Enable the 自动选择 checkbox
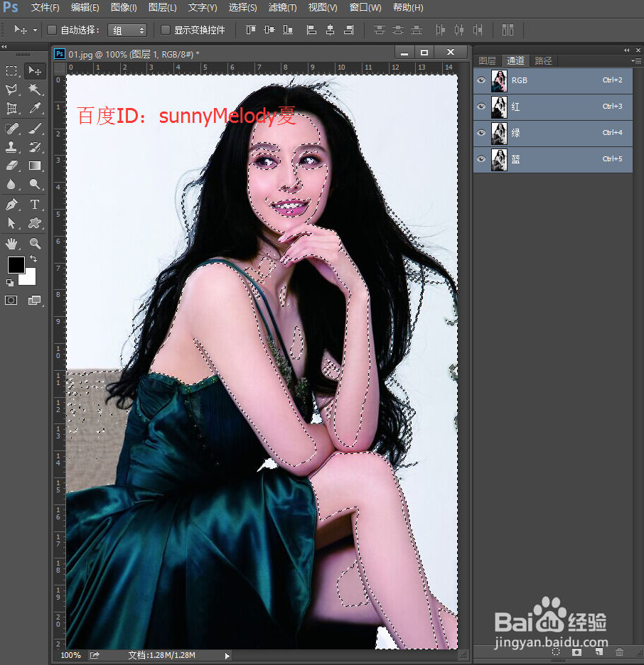The width and height of the screenshot is (644, 665). point(52,30)
